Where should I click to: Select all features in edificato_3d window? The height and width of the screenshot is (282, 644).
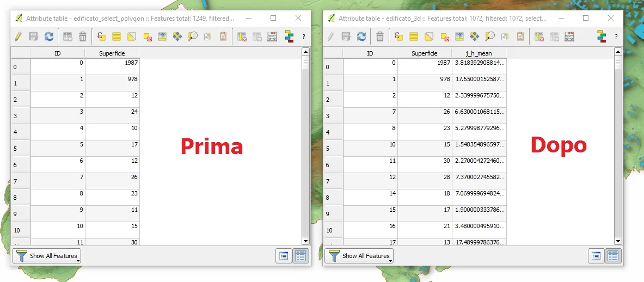coord(414,36)
